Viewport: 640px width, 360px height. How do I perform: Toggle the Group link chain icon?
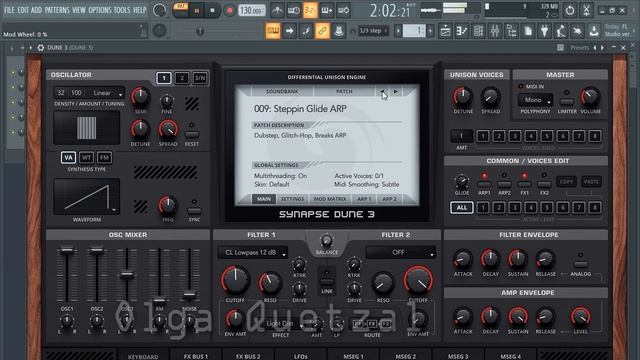(x=322, y=31)
